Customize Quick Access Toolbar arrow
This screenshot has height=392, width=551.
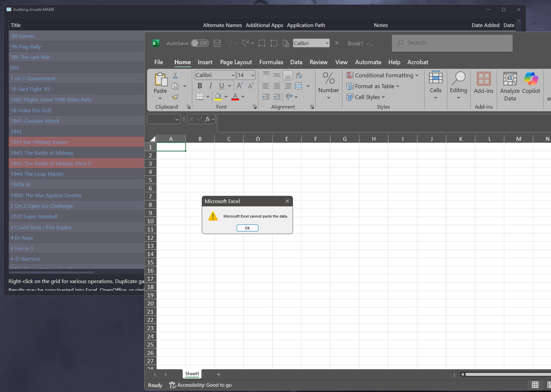click(337, 43)
